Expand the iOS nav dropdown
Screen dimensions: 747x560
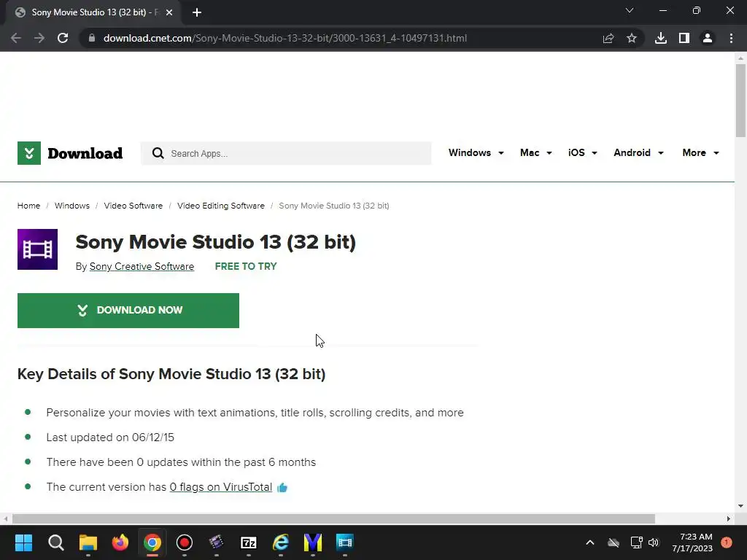582,153
